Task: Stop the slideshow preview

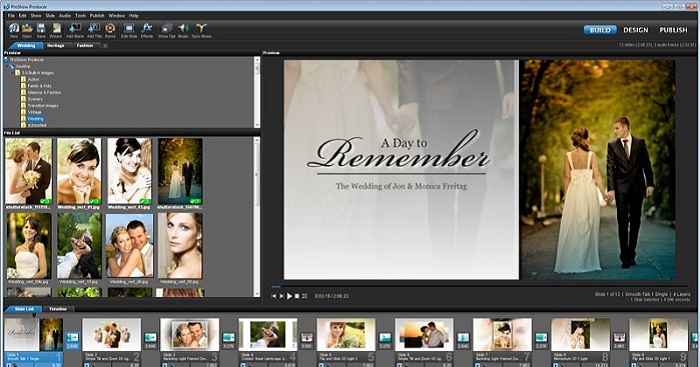Action: click(x=297, y=296)
